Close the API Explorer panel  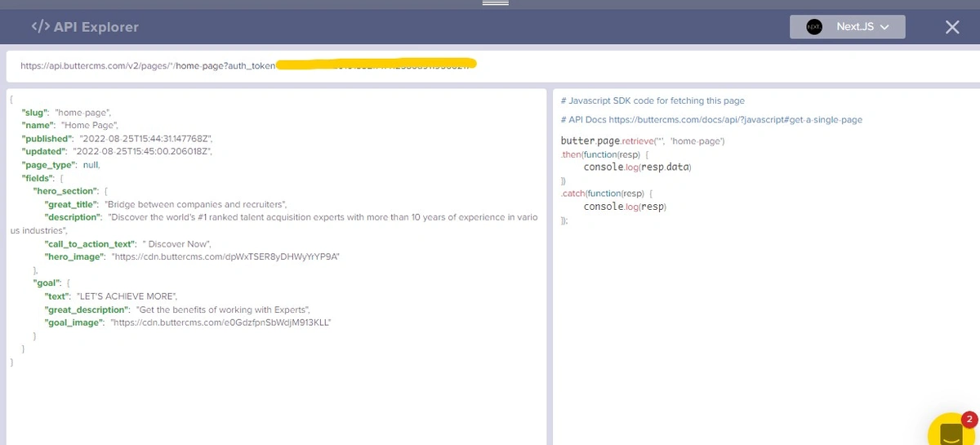click(951, 27)
